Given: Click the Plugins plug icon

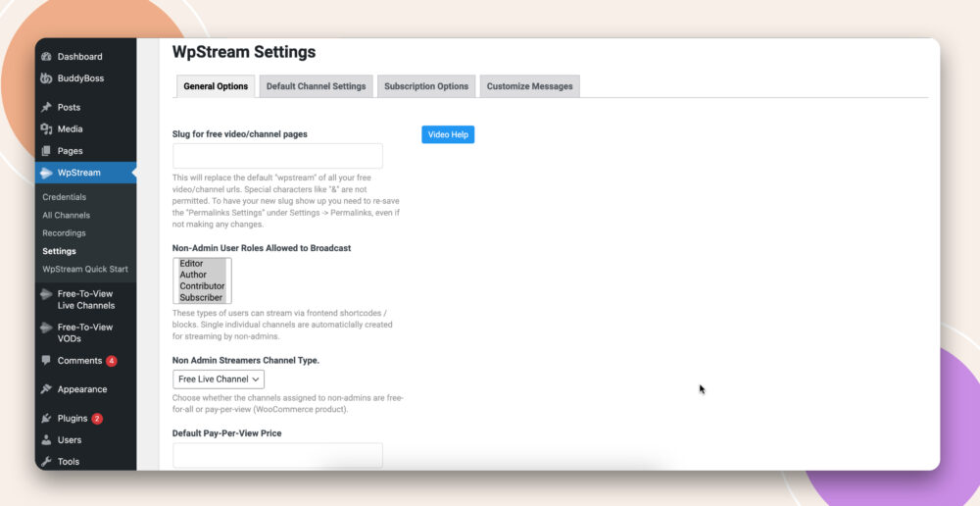Looking at the screenshot, I should [x=46, y=419].
